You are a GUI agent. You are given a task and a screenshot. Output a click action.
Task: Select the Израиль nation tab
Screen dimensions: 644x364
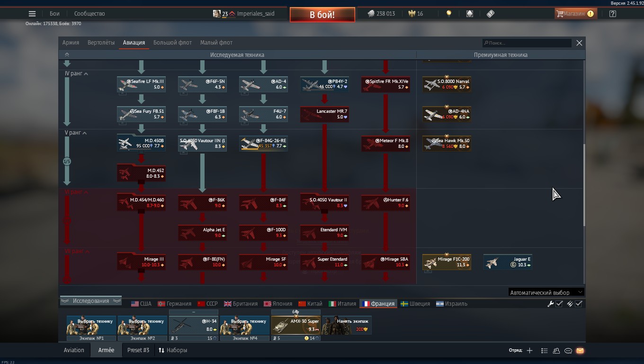[452, 304]
